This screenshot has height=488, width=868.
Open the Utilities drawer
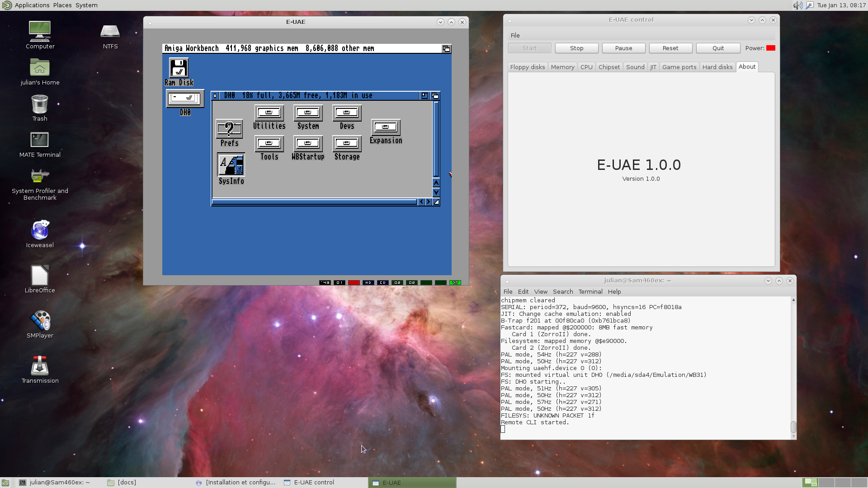pyautogui.click(x=269, y=113)
